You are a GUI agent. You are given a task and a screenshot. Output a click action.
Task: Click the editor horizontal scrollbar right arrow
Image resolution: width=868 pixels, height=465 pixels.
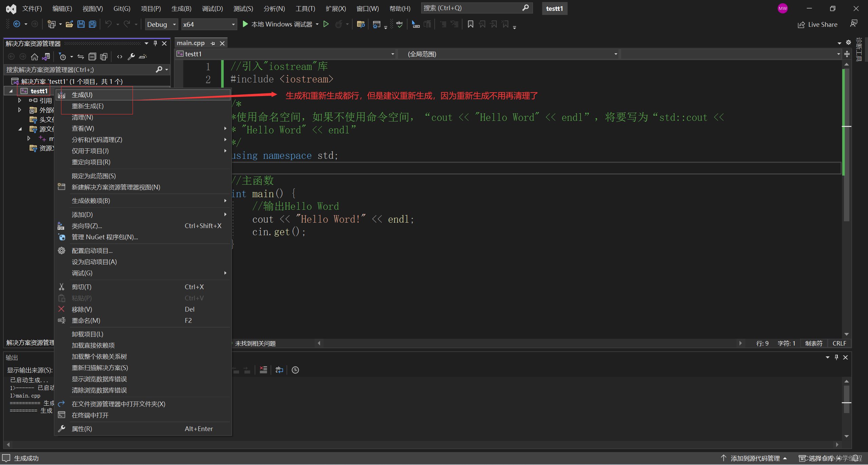740,343
